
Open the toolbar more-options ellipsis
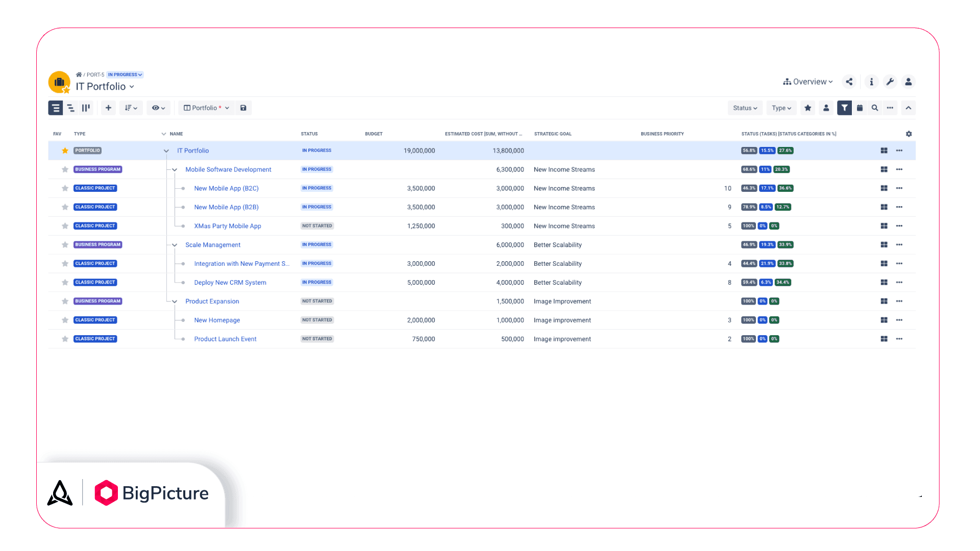coord(890,108)
